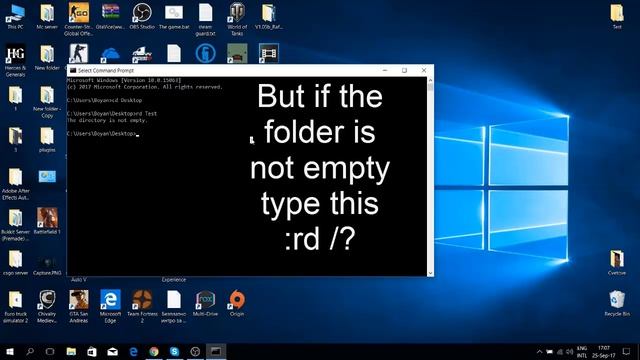Open New folder - Copy
Image resolution: width=640 pixels, height=360 pixels.
[x=47, y=102]
